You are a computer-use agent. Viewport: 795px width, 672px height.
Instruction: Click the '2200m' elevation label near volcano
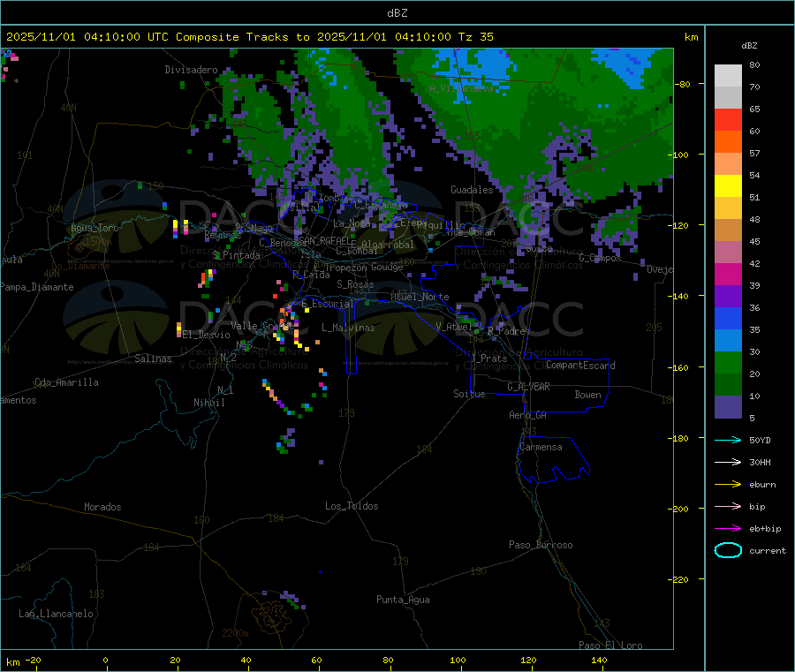tap(235, 633)
